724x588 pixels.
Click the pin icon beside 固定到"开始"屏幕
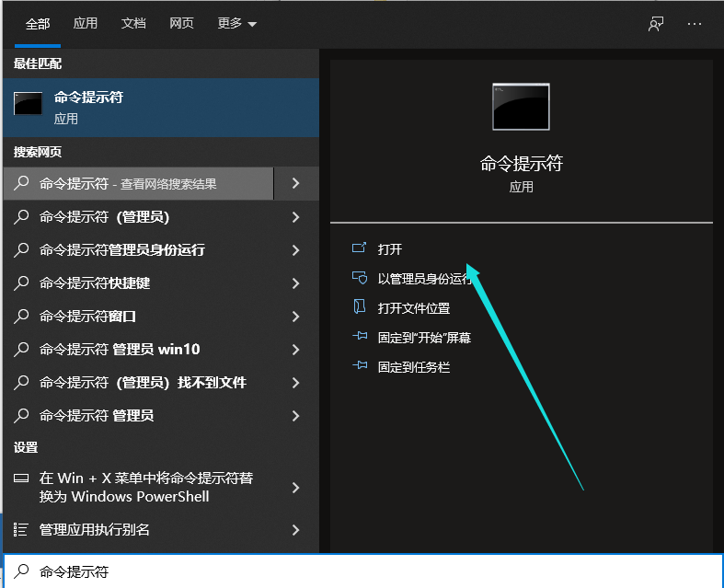360,337
